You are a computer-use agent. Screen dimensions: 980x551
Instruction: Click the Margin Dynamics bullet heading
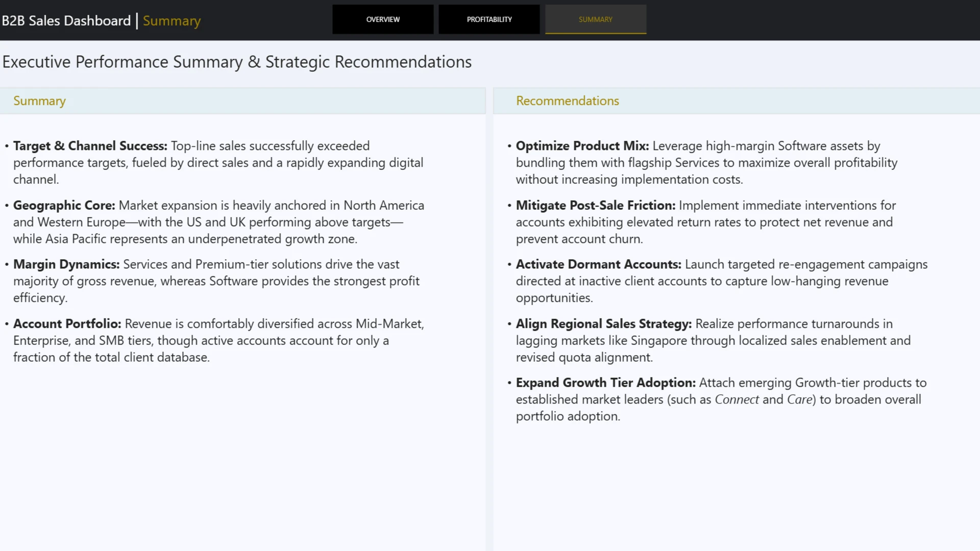tap(66, 264)
